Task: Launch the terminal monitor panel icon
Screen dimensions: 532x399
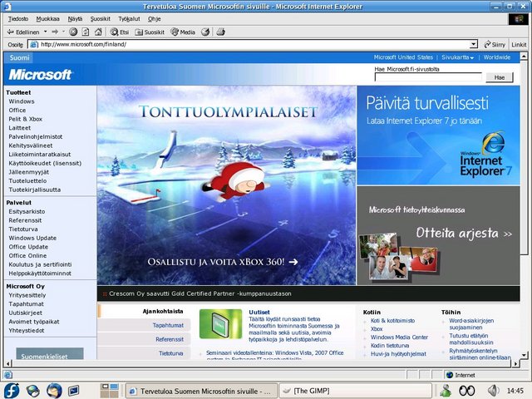Action: pyautogui.click(x=74, y=391)
